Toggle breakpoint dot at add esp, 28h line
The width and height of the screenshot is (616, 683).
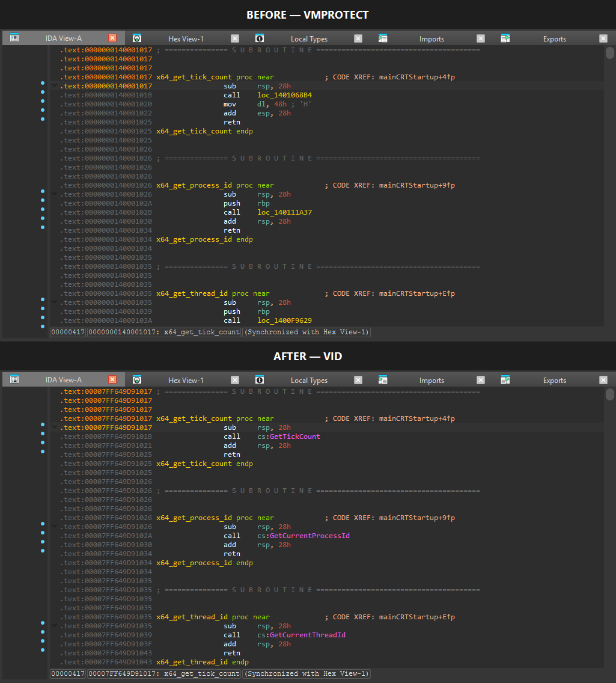43,110
